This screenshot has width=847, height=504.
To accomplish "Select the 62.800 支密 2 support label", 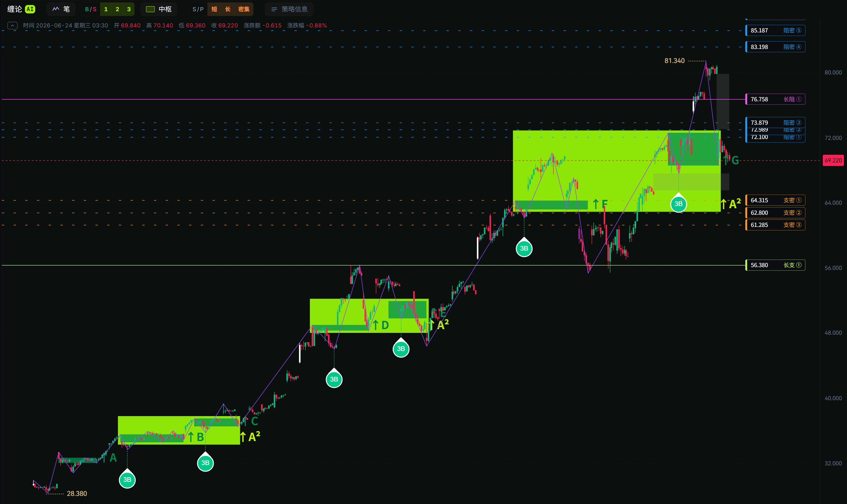I will point(775,213).
